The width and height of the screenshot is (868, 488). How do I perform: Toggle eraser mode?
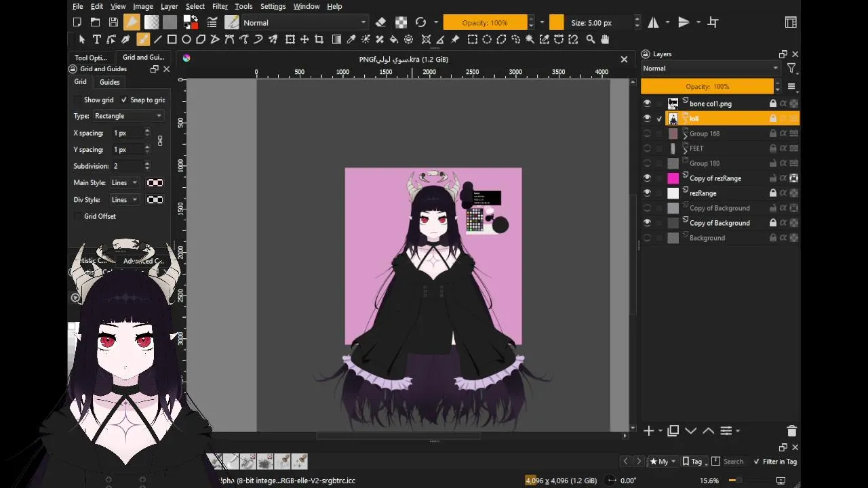[380, 22]
